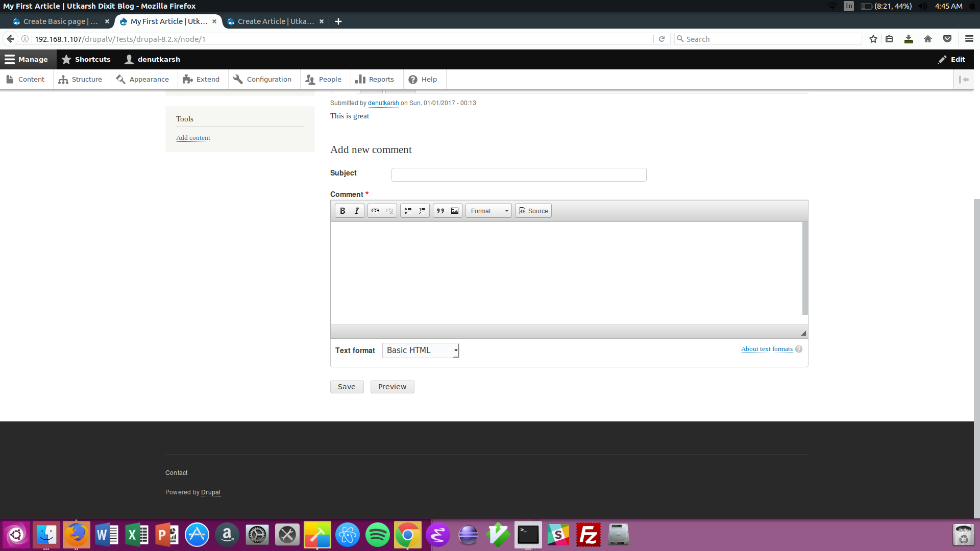
Task: Open the downloads panel
Action: tap(909, 39)
